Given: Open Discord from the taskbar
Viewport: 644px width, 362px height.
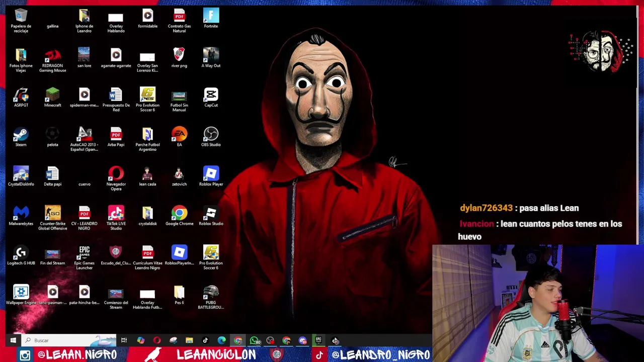Looking at the screenshot, I should (x=302, y=340).
